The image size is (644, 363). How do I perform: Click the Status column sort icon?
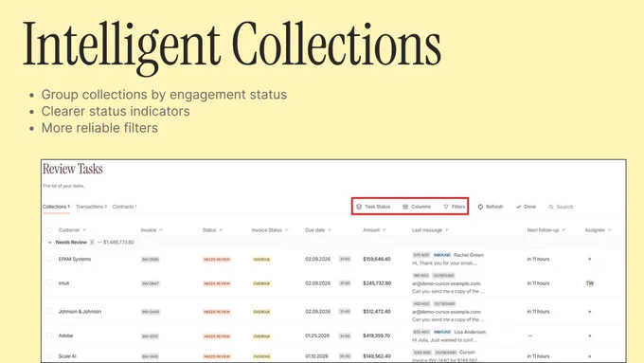click(x=221, y=230)
